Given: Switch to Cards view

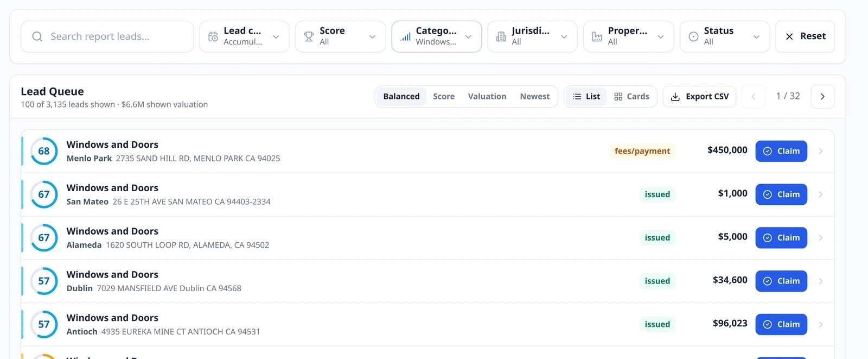Looking at the screenshot, I should click(631, 97).
